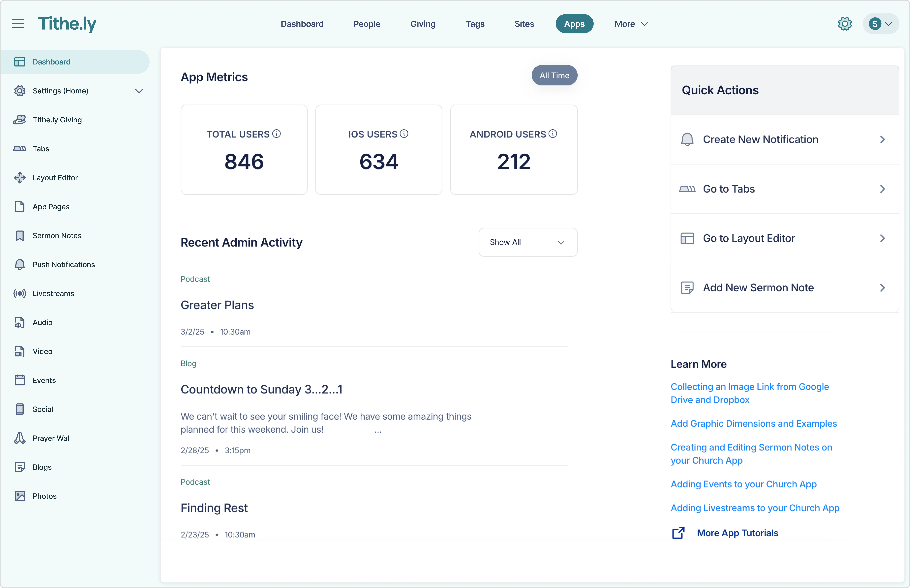Click the Android Users info icon
This screenshot has height=588, width=910.
coord(553,134)
